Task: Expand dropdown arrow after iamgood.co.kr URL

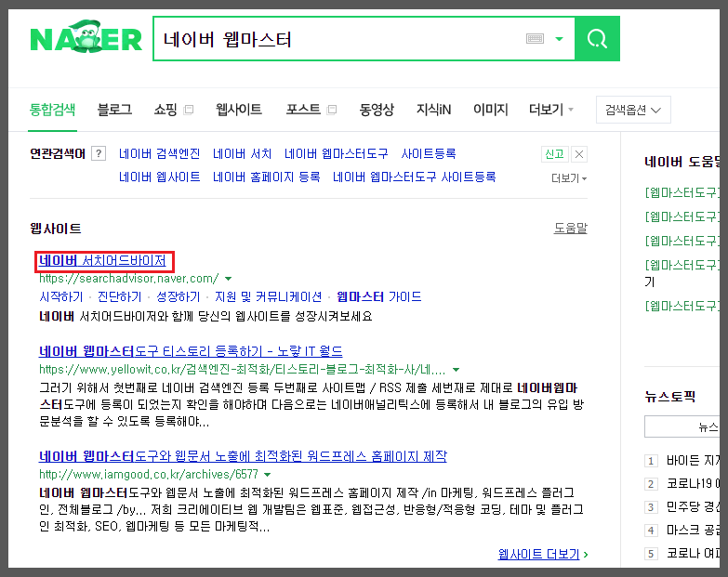Action: pyautogui.click(x=268, y=475)
